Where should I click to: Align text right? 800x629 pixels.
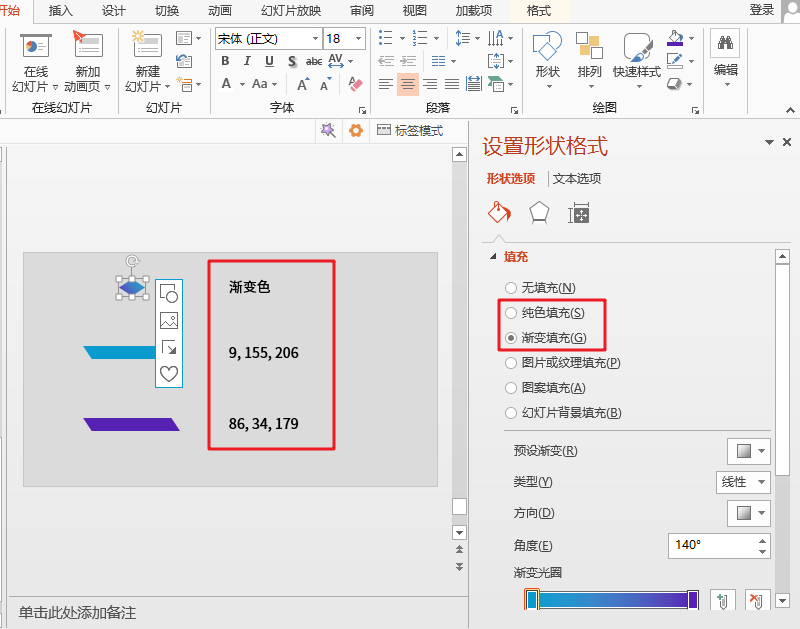tap(430, 84)
